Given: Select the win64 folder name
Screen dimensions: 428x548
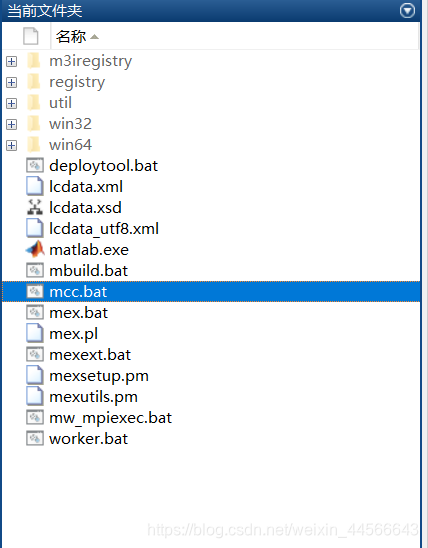Looking at the screenshot, I should click(70, 145).
